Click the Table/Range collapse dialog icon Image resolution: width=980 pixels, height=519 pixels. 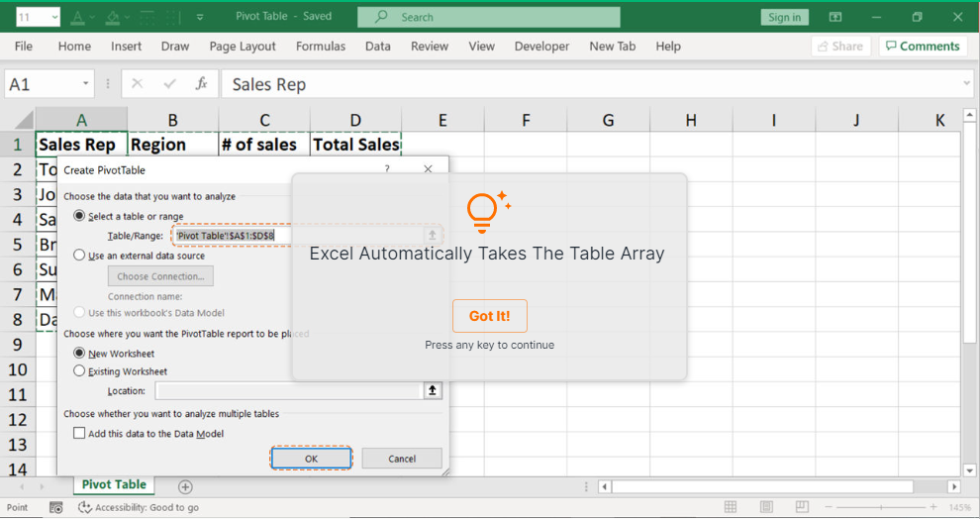432,235
